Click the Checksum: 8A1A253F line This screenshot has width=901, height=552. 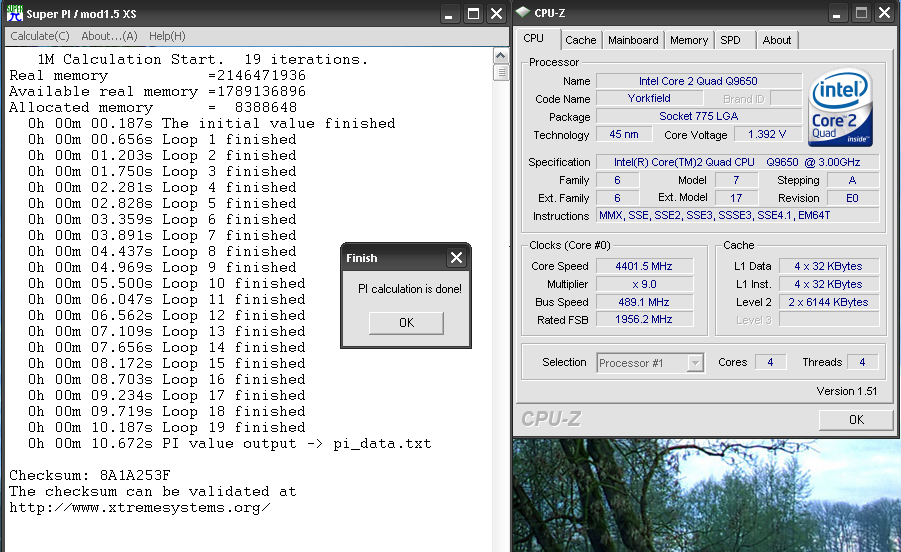click(x=90, y=476)
